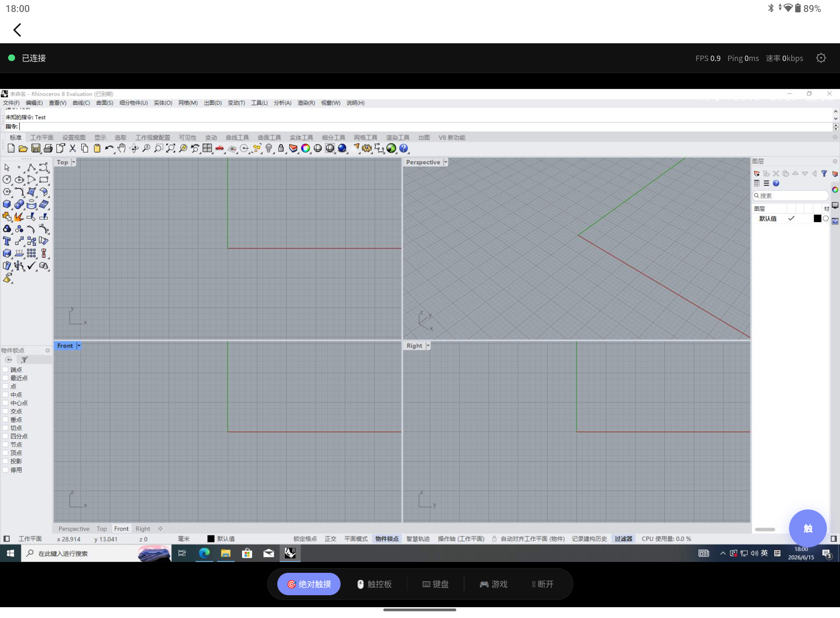Open the 物件锁点 panel gear menu
This screenshot has width=840, height=618.
point(47,350)
